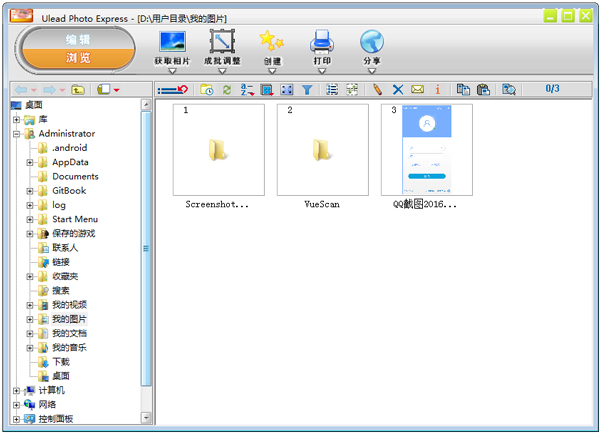Expand the AppData folder node
This screenshot has width=600, height=433.
point(29,163)
